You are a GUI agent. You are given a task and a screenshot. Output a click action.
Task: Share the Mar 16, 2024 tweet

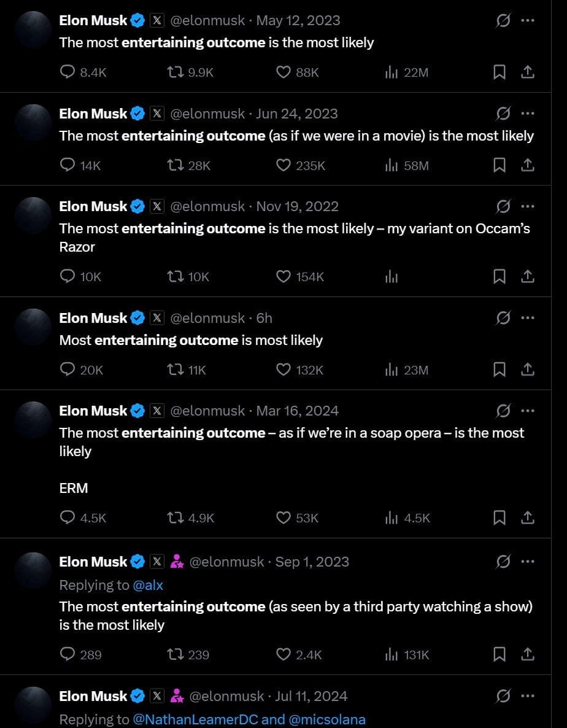click(x=528, y=517)
